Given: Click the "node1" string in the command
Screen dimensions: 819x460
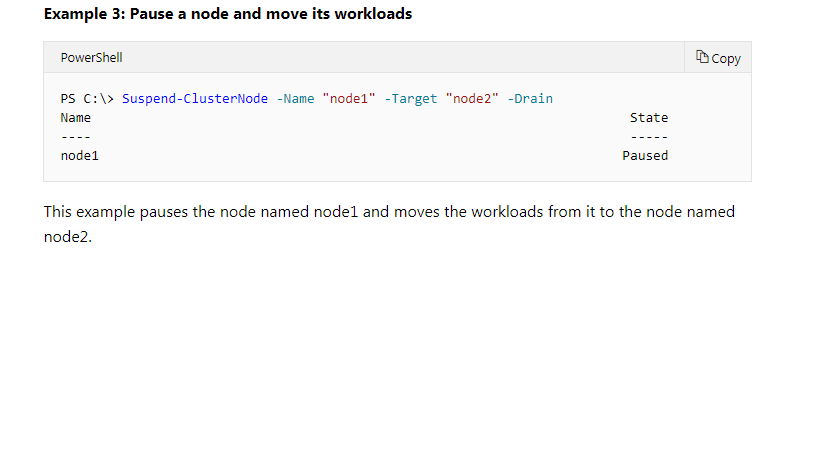Looking at the screenshot, I should pyautogui.click(x=349, y=99).
